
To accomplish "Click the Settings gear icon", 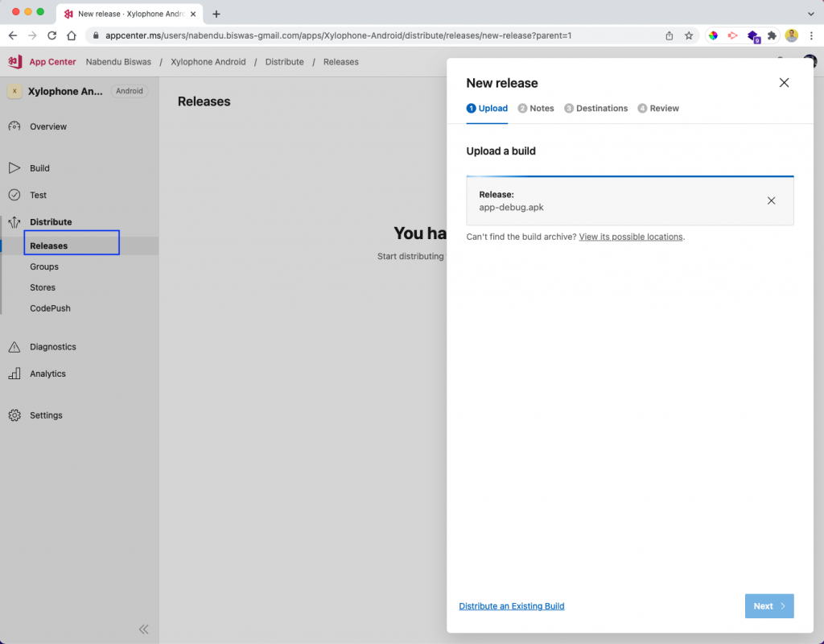I will (14, 415).
